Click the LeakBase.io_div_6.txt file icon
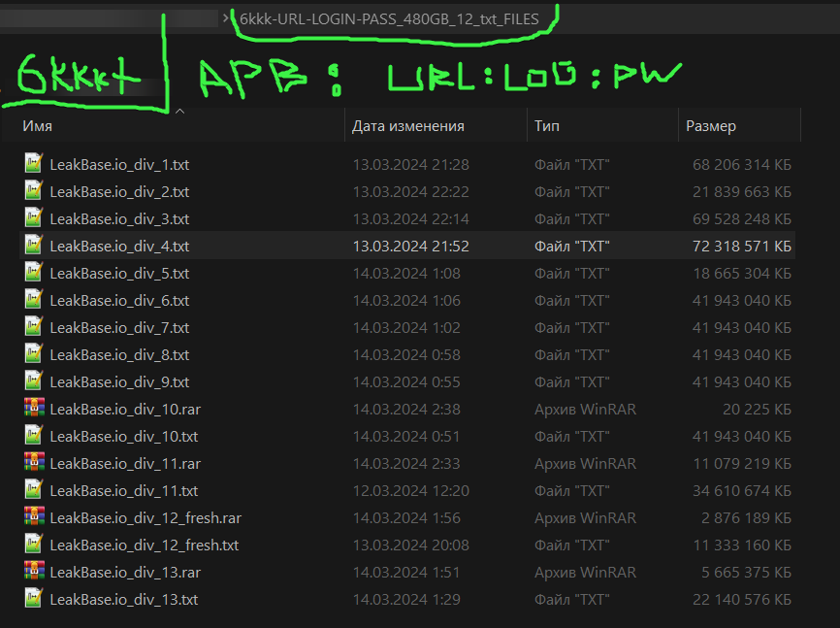Image resolution: width=840 pixels, height=628 pixels. [33, 299]
